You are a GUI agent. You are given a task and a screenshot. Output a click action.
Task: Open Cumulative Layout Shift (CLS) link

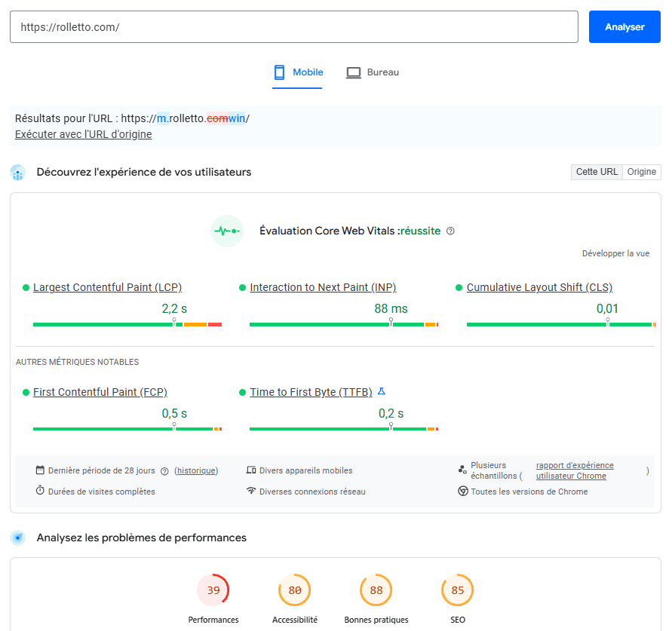(539, 287)
